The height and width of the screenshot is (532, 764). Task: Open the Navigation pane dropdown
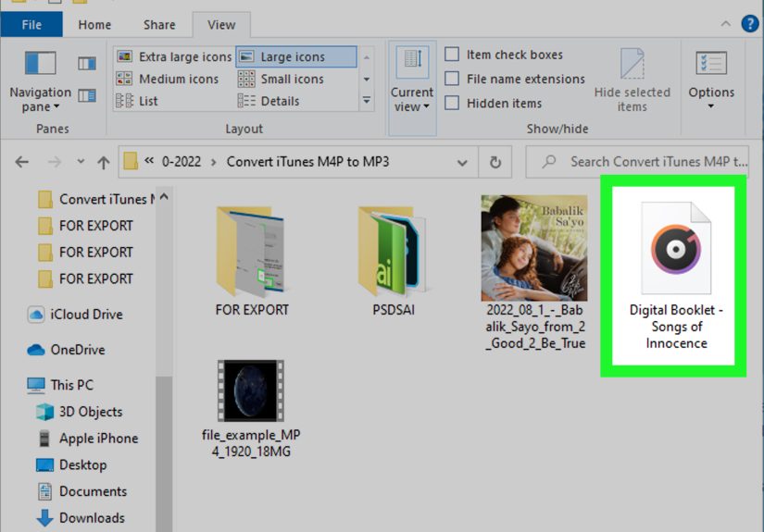41,82
